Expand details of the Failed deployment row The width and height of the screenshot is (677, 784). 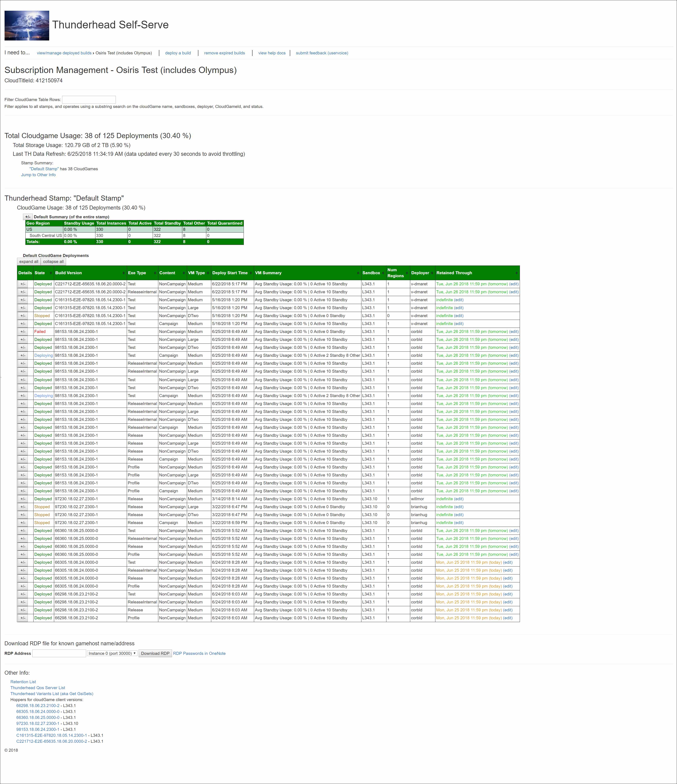pos(23,331)
